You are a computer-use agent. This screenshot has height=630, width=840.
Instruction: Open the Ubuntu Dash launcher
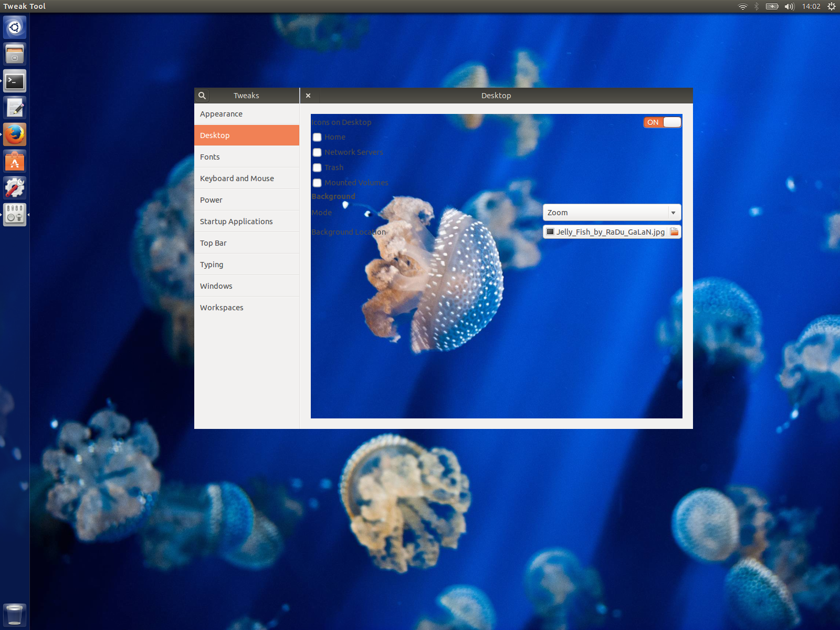coord(15,27)
